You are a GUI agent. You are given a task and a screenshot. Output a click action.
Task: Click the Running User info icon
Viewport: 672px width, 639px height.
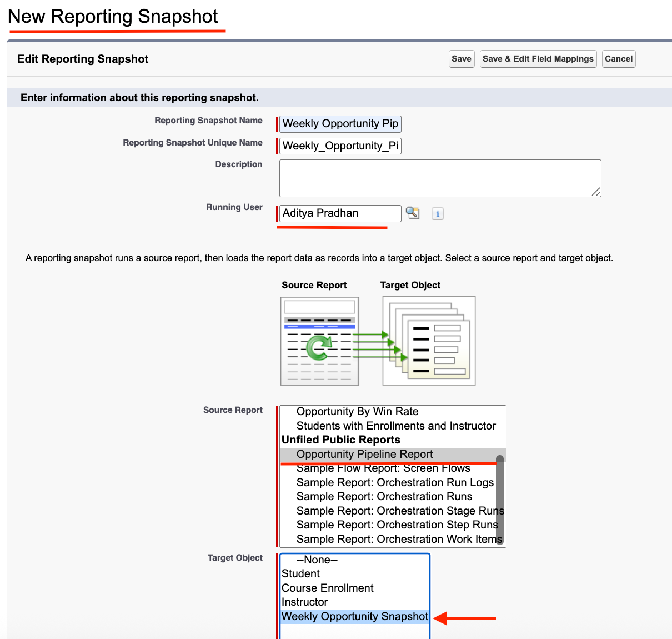pyautogui.click(x=438, y=213)
